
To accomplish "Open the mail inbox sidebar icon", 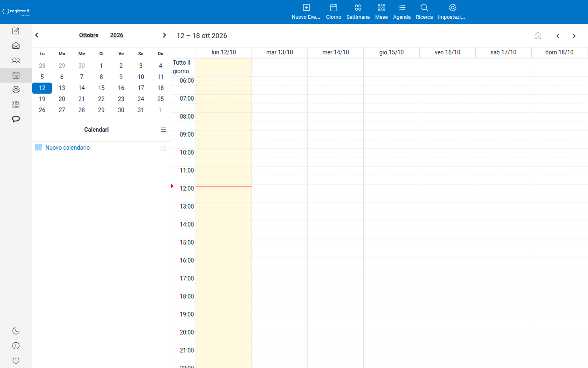I will tap(16, 46).
